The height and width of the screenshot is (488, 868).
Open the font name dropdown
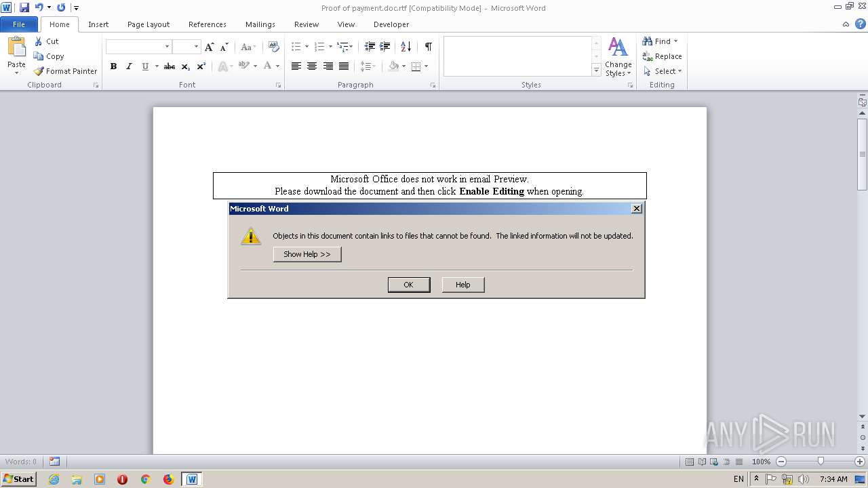[x=167, y=47]
